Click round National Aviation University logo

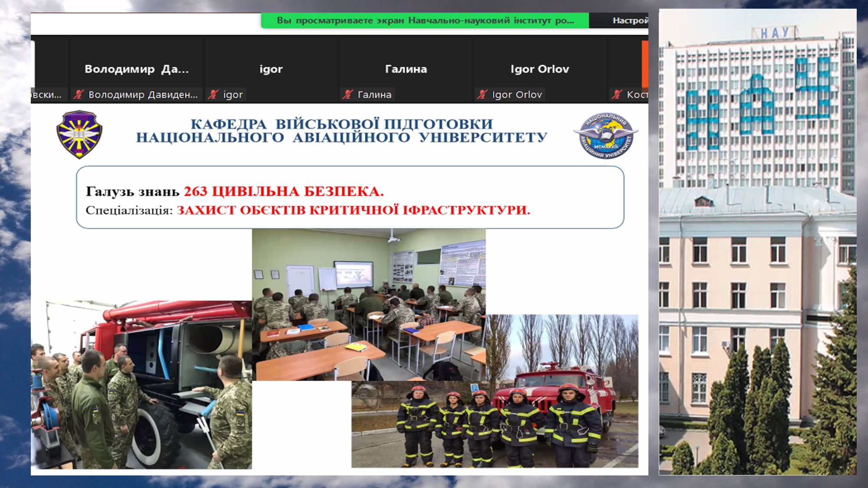(606, 136)
